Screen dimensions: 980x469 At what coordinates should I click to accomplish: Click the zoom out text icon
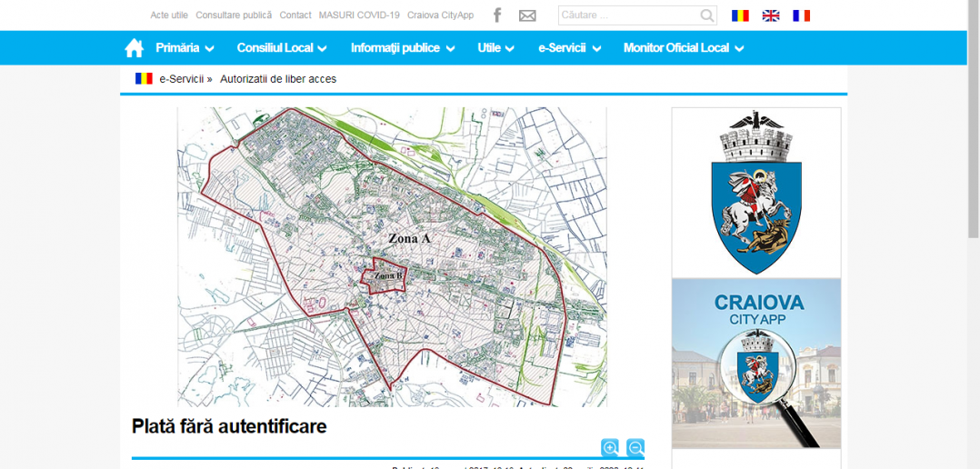coord(635,447)
